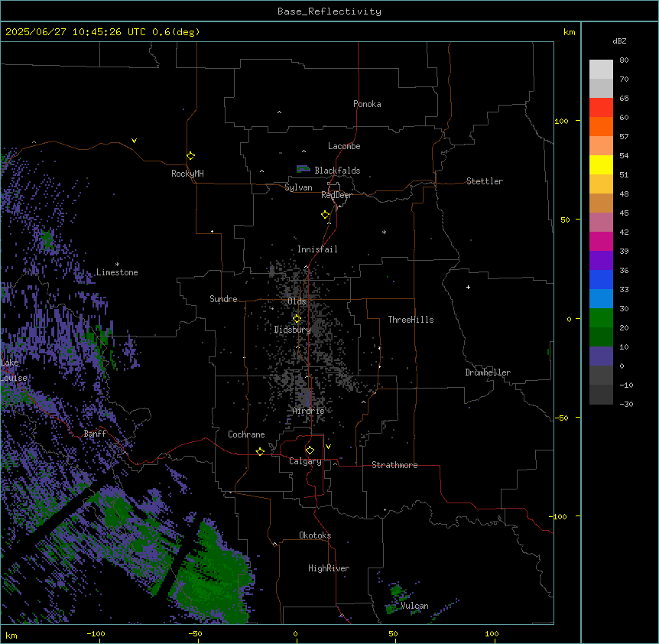Click the yellow V marker east of Calgary

coord(328,447)
